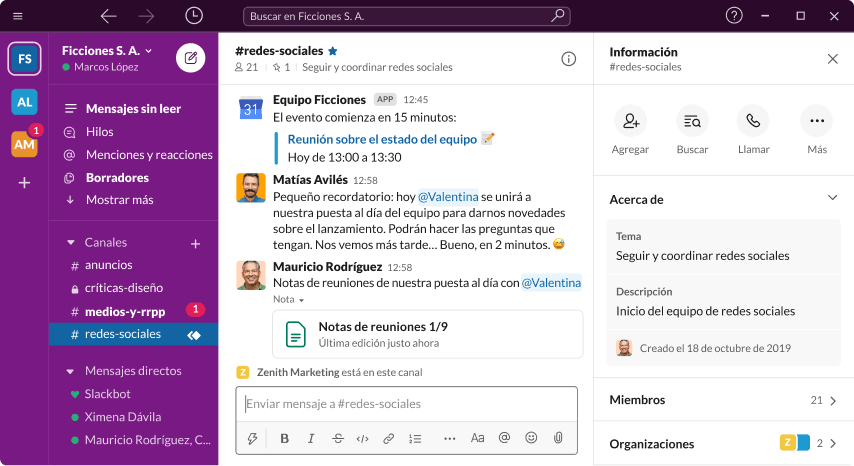This screenshot has height=466, width=854.
Task: Toggle the star next to #redes-sociales
Action: (x=333, y=51)
